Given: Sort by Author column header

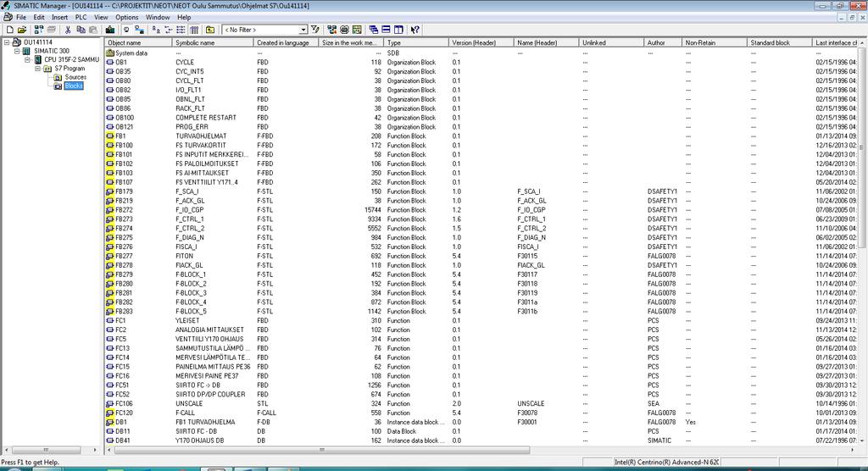Looking at the screenshot, I should tap(663, 42).
